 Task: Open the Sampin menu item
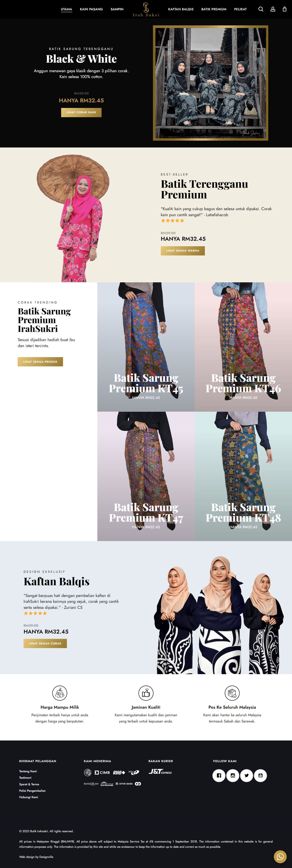click(117, 9)
